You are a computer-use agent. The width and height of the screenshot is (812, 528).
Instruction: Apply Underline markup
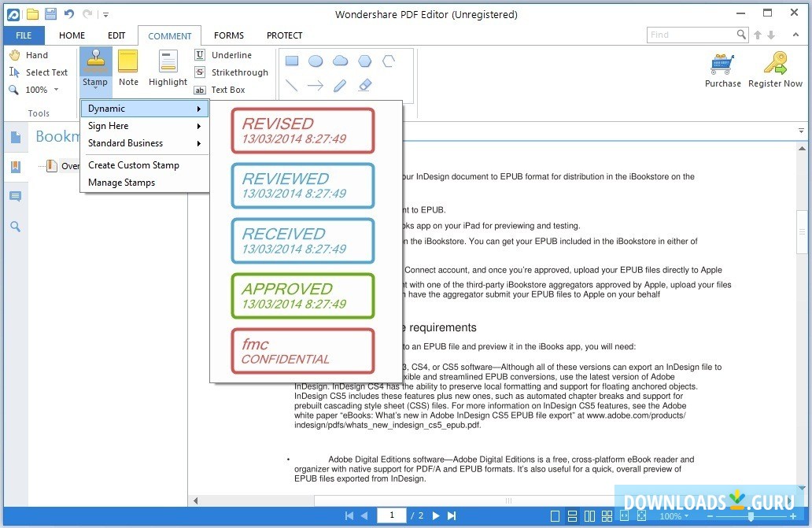(x=223, y=55)
